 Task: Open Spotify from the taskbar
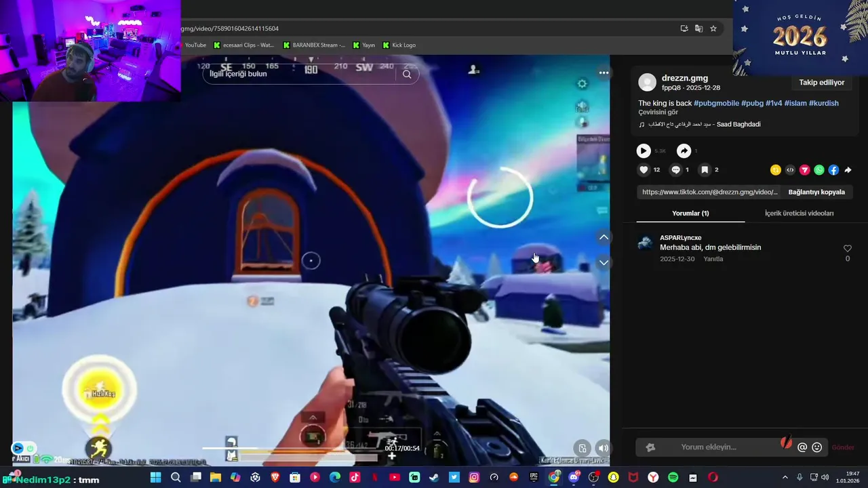point(673,477)
